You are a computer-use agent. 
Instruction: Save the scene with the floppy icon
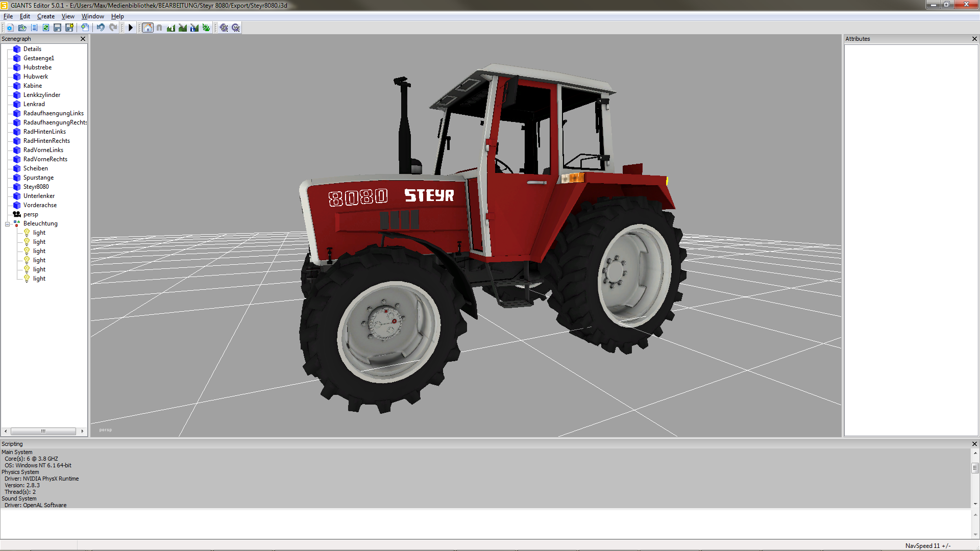click(57, 28)
